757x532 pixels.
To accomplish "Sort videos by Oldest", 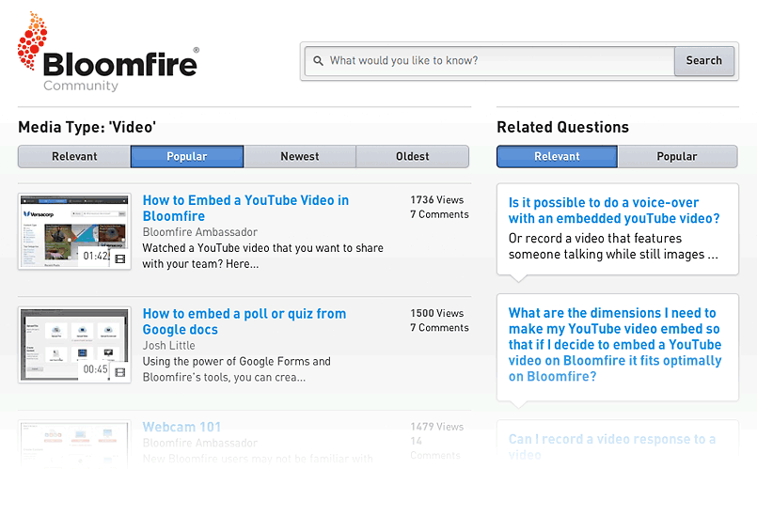I will [x=412, y=157].
